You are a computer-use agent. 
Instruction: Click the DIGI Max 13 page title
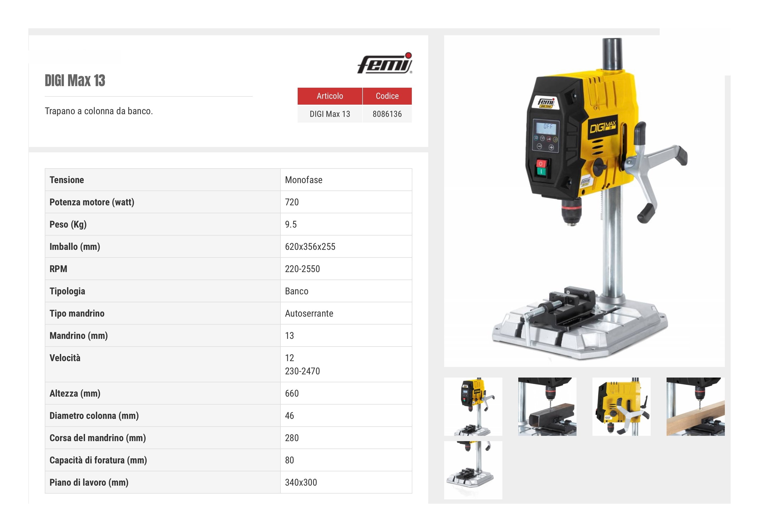click(x=75, y=81)
